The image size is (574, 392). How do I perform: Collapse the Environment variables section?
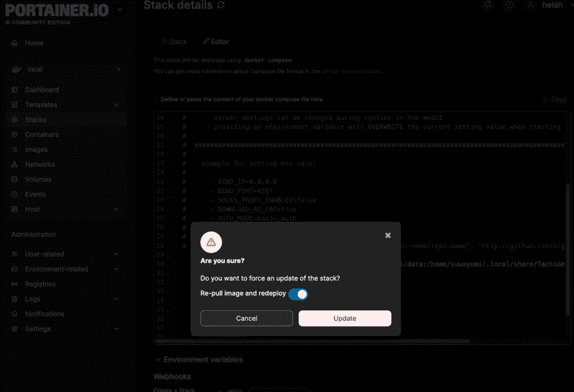click(158, 360)
